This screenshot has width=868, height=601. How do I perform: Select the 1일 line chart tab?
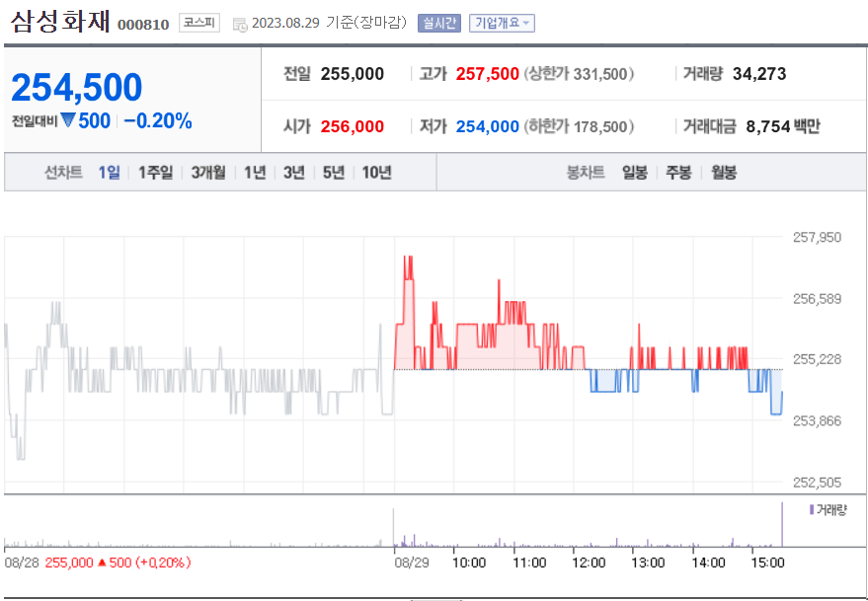coord(109,173)
